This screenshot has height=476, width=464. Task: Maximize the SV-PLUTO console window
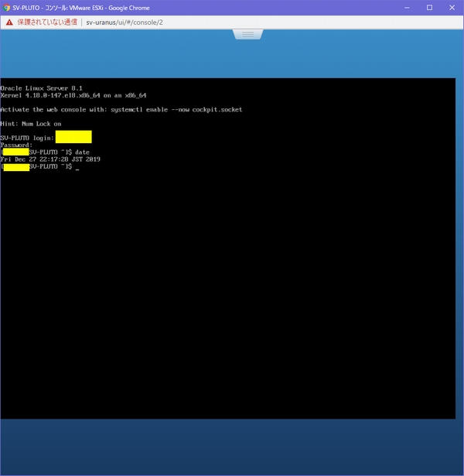click(429, 8)
